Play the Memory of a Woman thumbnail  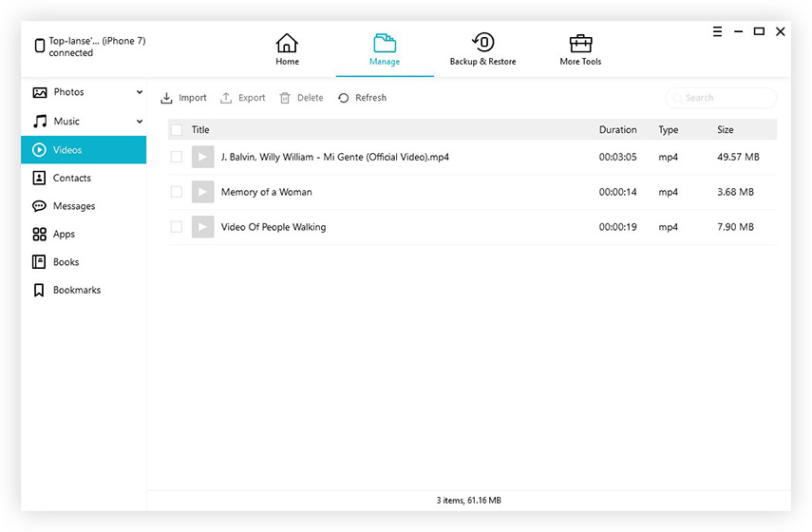tap(203, 192)
